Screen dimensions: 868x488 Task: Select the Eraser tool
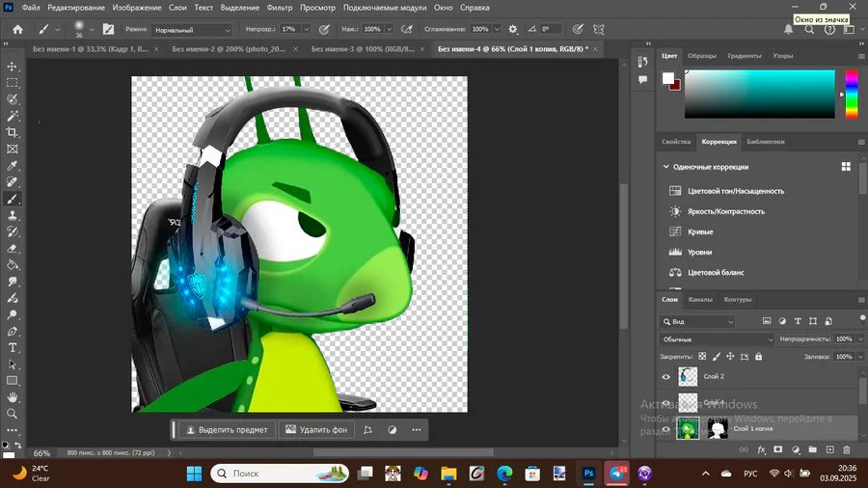pos(13,249)
